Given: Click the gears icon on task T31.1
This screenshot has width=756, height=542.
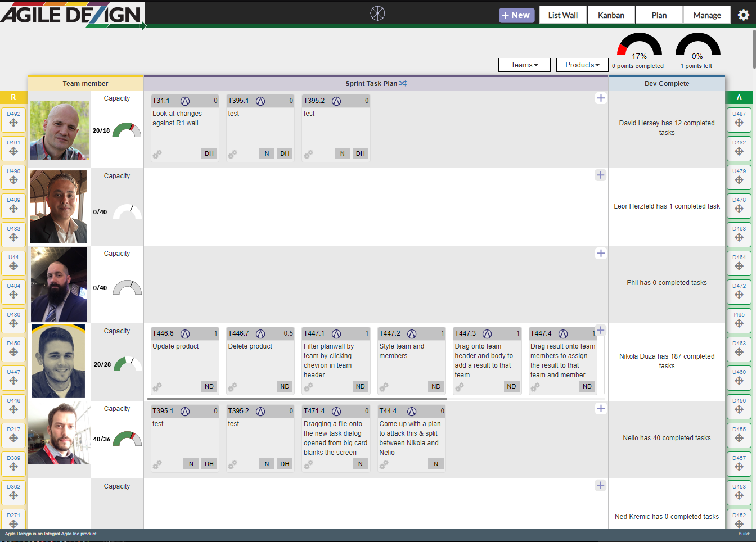Looking at the screenshot, I should pos(157,154).
